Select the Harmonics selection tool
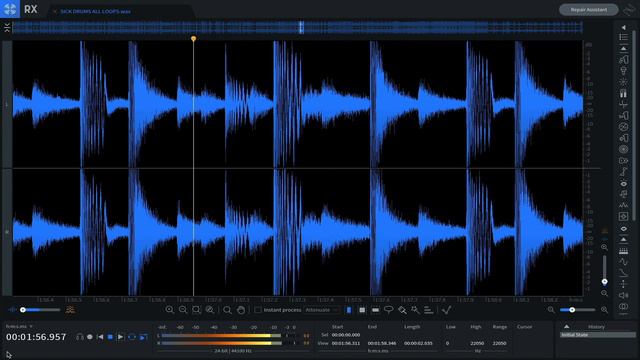This screenshot has width=640, height=360. 428,310
